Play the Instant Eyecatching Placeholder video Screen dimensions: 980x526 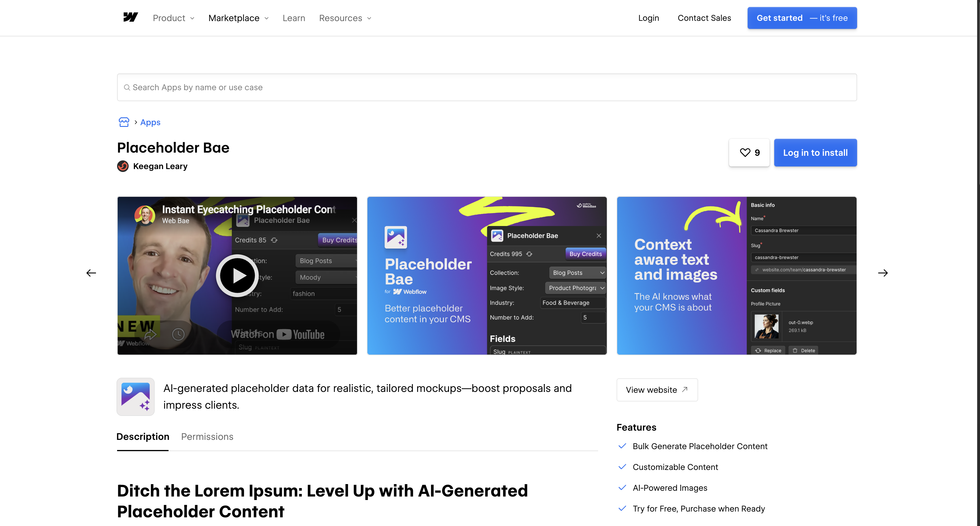tap(237, 275)
